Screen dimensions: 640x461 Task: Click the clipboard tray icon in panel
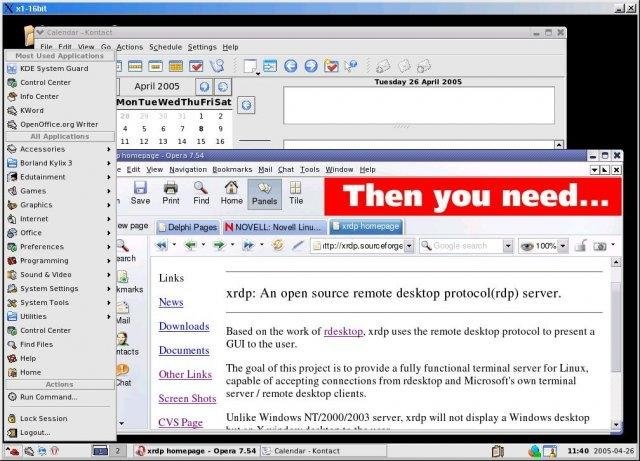pos(498,451)
